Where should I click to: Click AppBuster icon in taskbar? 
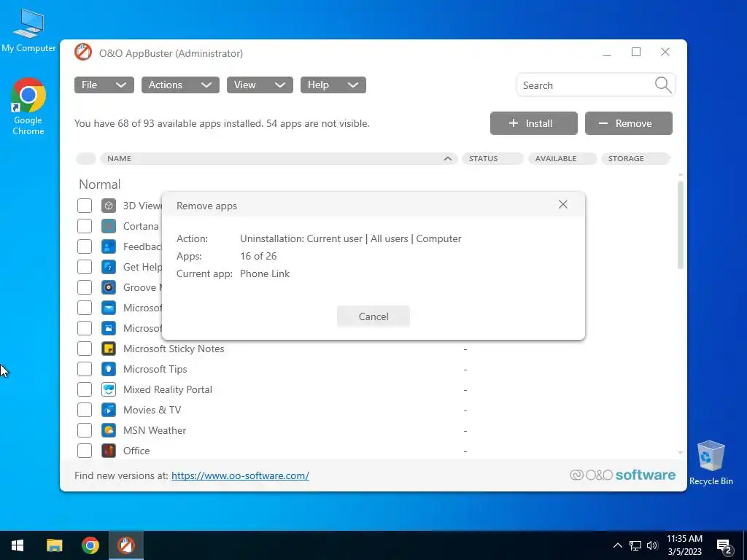(x=126, y=545)
